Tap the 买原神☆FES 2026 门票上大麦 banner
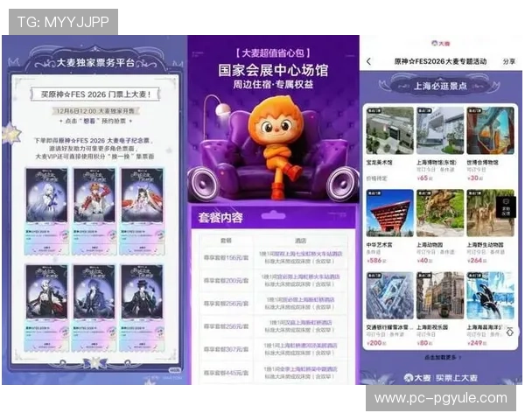 pyautogui.click(x=95, y=94)
